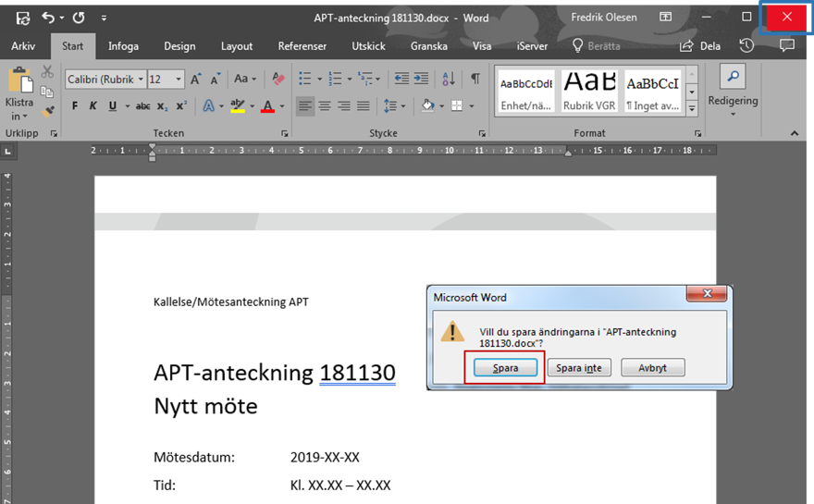Show paragraph marks with pilcrow icon

[475, 80]
